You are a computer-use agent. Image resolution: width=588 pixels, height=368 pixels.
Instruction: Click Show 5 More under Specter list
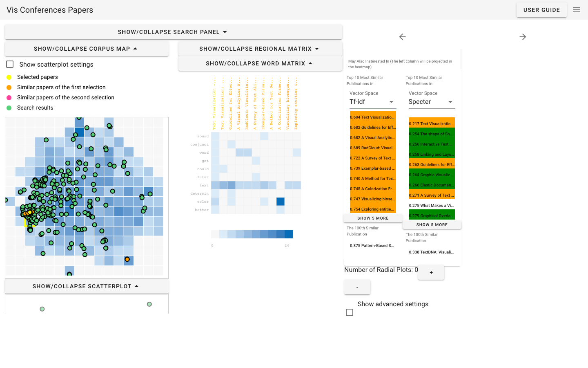pyautogui.click(x=432, y=225)
